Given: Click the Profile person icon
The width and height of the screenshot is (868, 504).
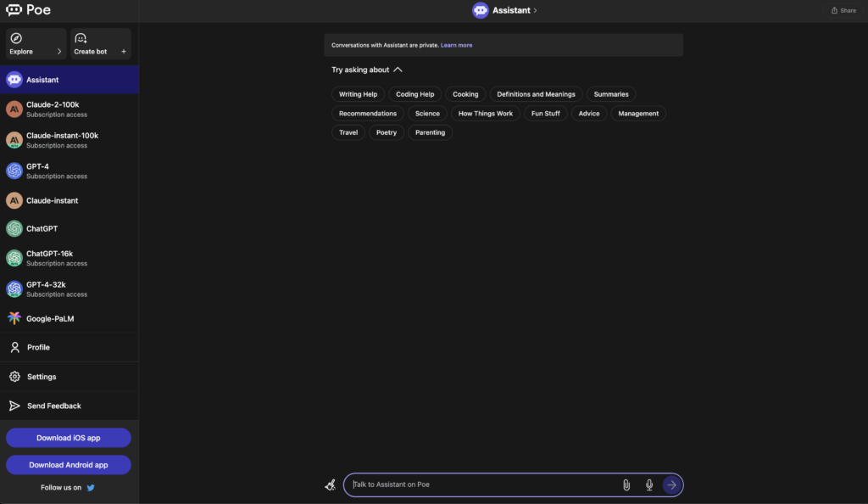Looking at the screenshot, I should [x=15, y=347].
